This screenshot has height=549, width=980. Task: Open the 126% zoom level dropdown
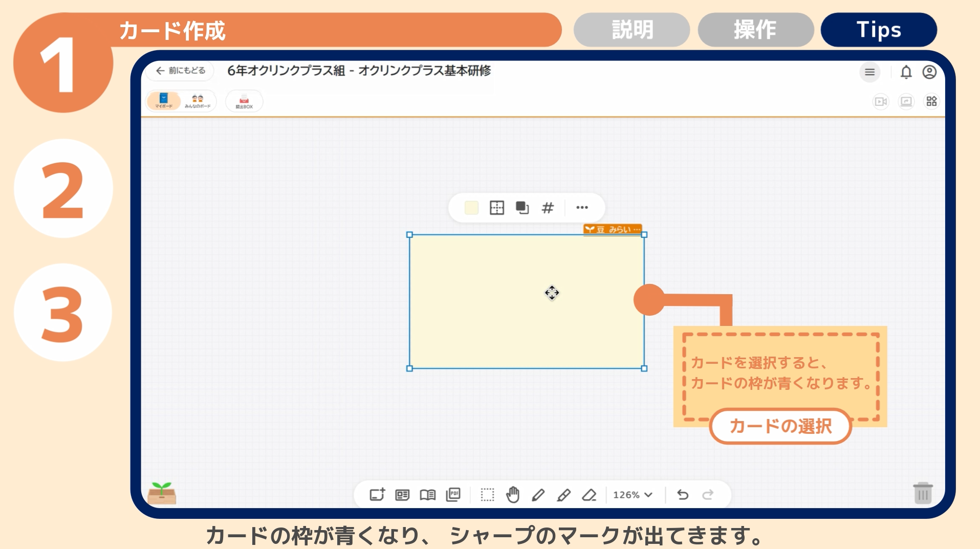633,495
